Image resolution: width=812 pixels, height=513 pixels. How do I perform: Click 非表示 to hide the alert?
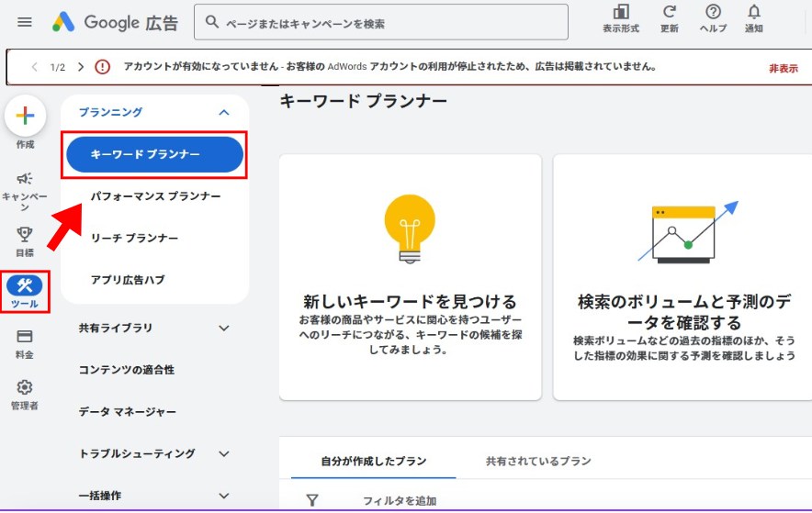[783, 68]
